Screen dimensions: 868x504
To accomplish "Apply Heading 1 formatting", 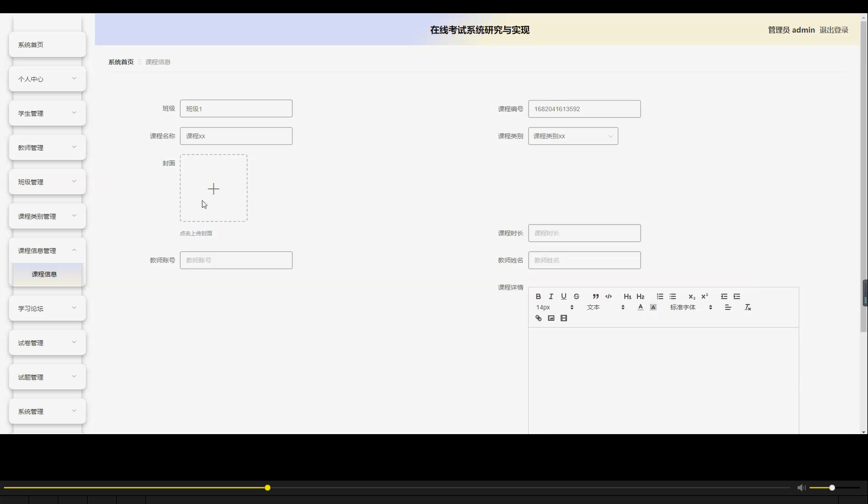I will coord(628,296).
